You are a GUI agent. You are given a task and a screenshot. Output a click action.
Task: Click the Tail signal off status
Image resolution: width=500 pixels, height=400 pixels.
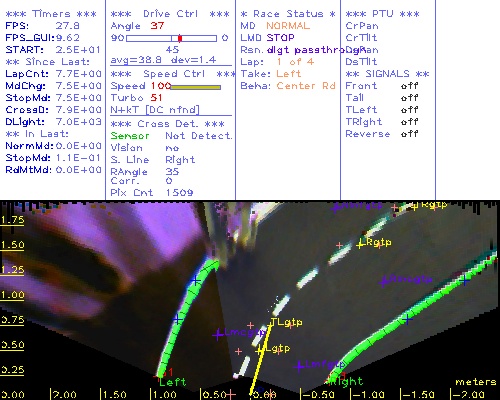click(409, 98)
